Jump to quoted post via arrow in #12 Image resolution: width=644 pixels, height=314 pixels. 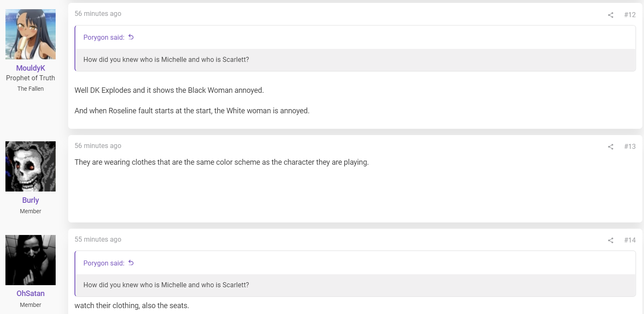[131, 37]
